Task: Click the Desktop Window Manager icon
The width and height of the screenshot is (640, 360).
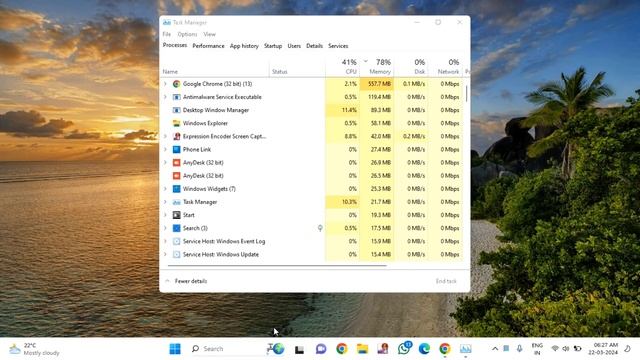Action: point(176,110)
